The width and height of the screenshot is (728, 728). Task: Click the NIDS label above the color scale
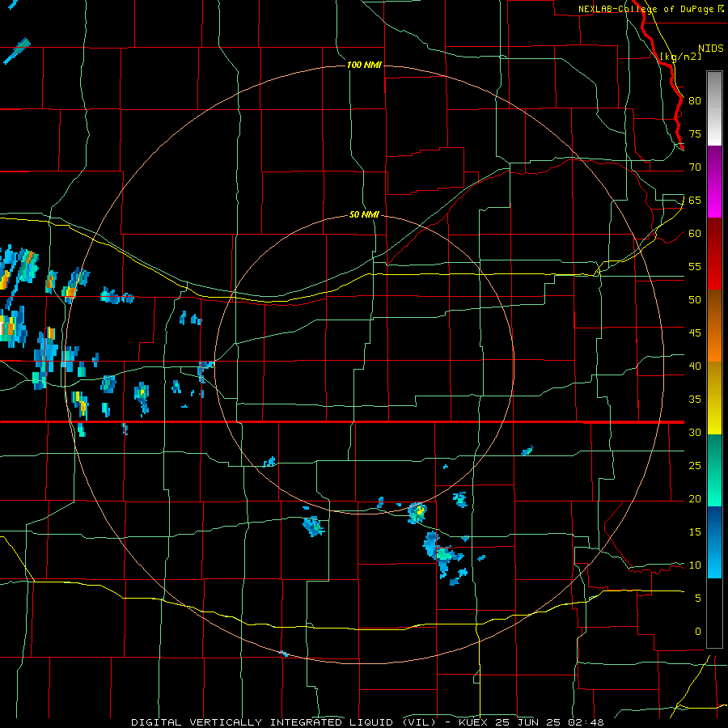pos(711,49)
